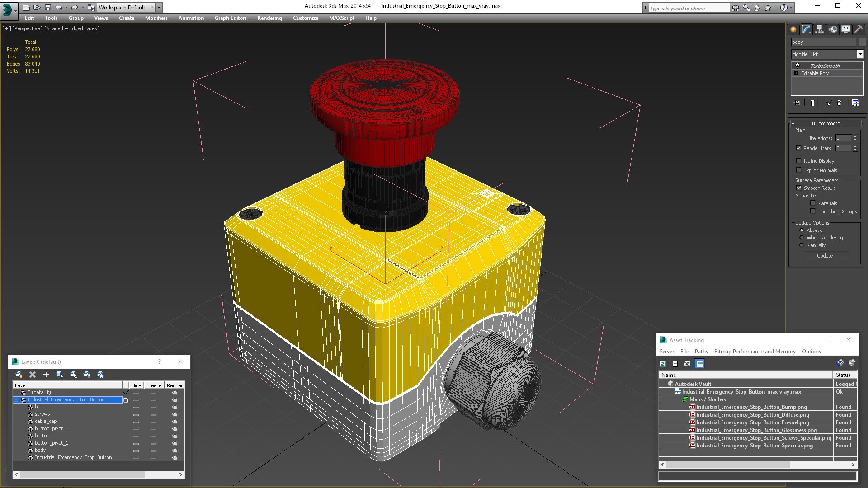Enable Isoline Display checkbox
The height and width of the screenshot is (488, 868).
(x=798, y=161)
